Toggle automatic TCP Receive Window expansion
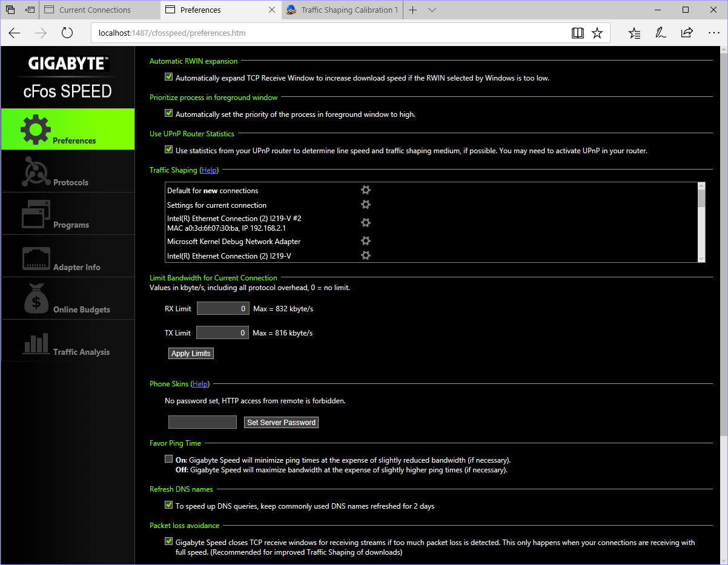 [169, 78]
